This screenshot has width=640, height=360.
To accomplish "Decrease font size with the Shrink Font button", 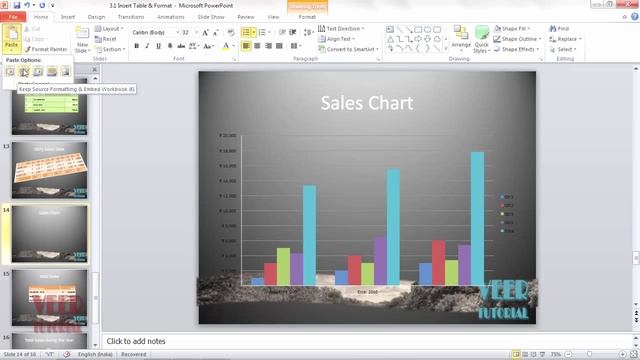I will (x=216, y=32).
